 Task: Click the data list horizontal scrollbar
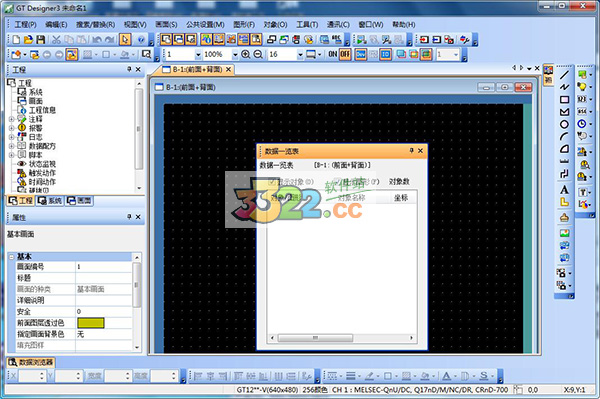click(x=342, y=338)
